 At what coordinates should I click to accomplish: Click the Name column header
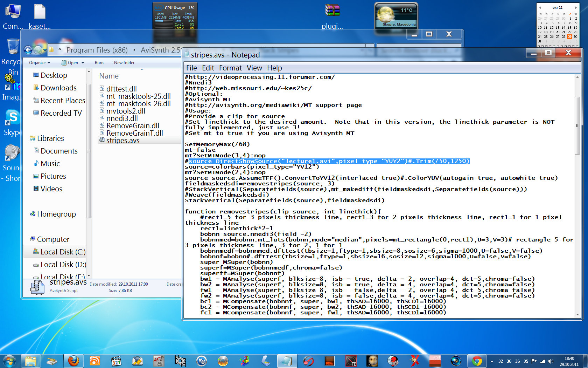click(109, 76)
